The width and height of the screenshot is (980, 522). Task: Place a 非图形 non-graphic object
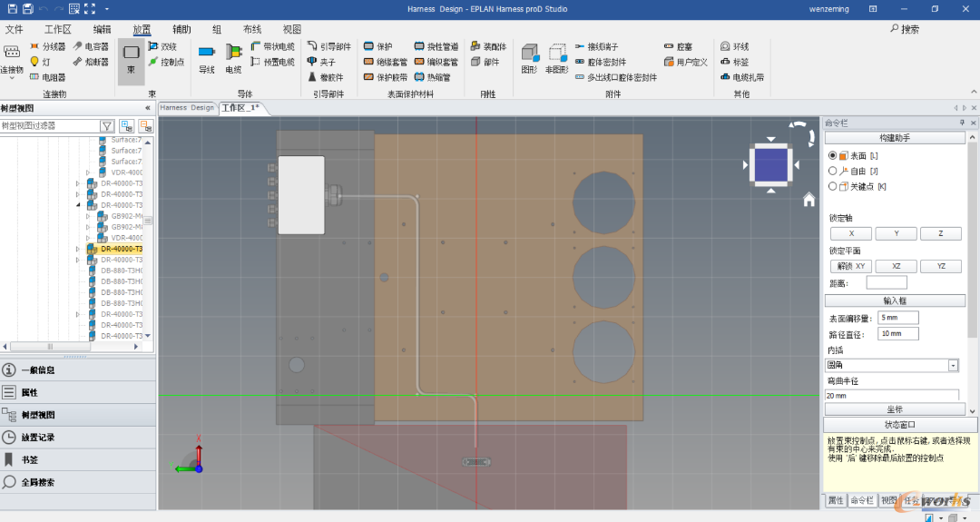(557, 60)
